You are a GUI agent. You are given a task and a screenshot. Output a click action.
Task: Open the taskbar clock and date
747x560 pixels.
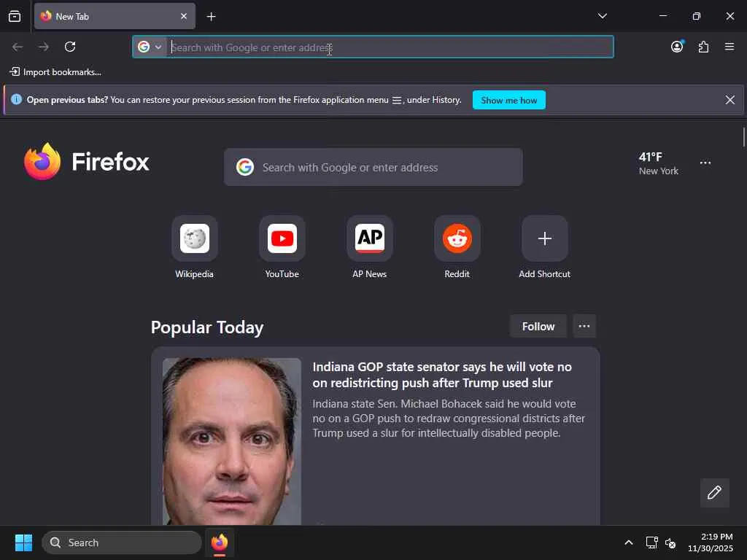[x=711, y=542]
